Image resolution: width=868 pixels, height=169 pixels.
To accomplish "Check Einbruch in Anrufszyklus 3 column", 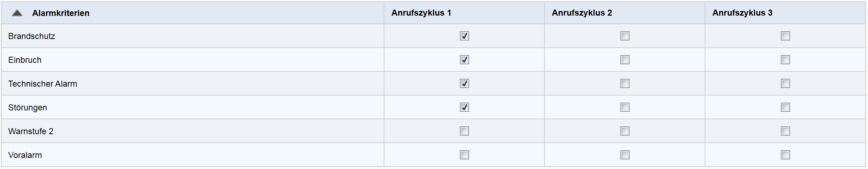I will point(785,60).
